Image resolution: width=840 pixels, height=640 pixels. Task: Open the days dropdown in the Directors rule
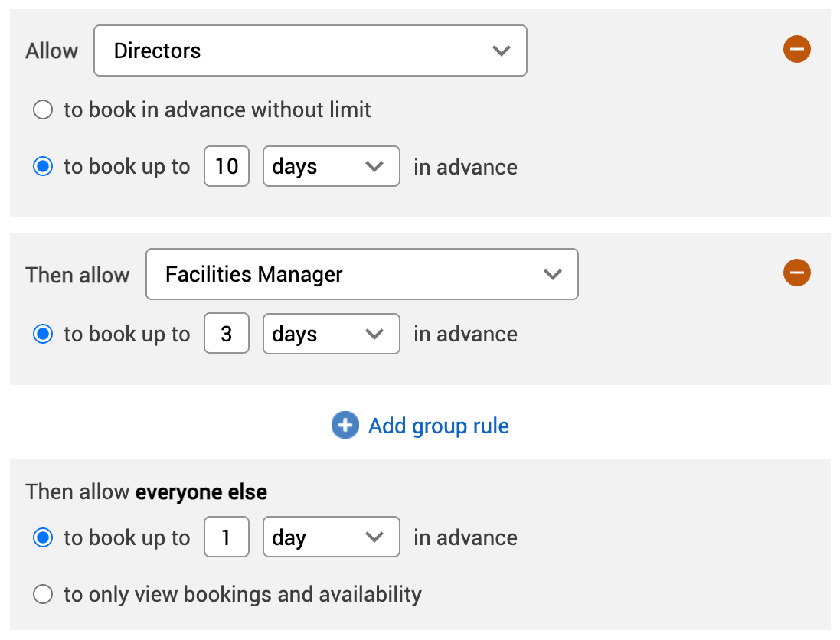(x=331, y=166)
